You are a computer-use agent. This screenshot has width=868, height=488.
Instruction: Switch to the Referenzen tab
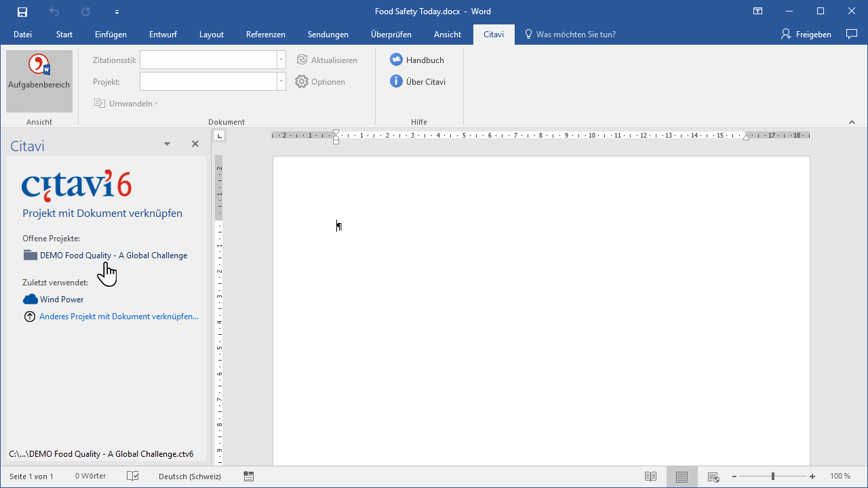[x=265, y=35]
